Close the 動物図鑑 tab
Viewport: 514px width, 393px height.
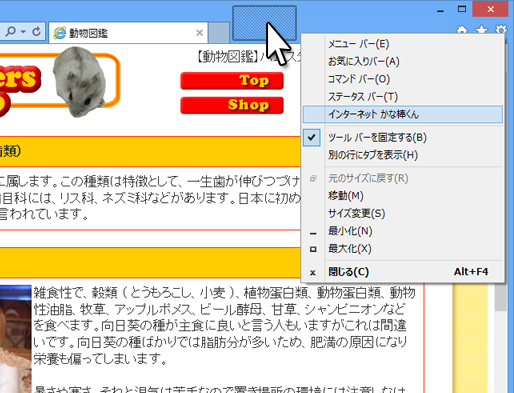[199, 33]
